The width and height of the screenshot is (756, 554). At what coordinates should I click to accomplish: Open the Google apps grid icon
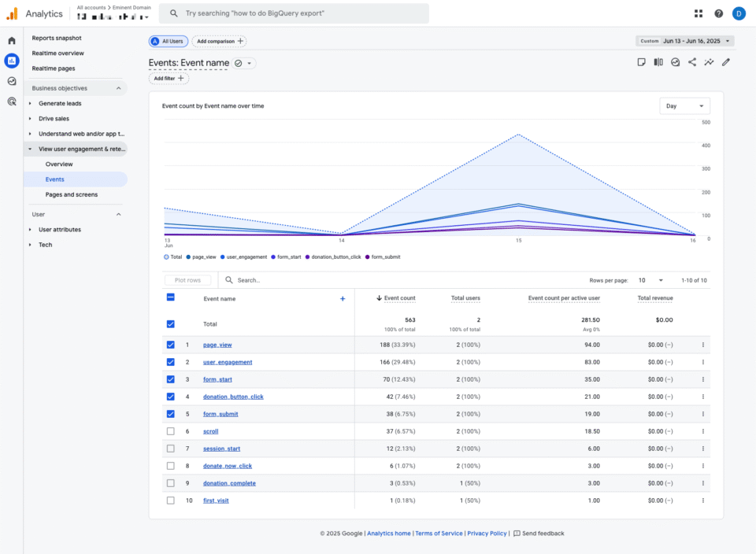tap(699, 13)
